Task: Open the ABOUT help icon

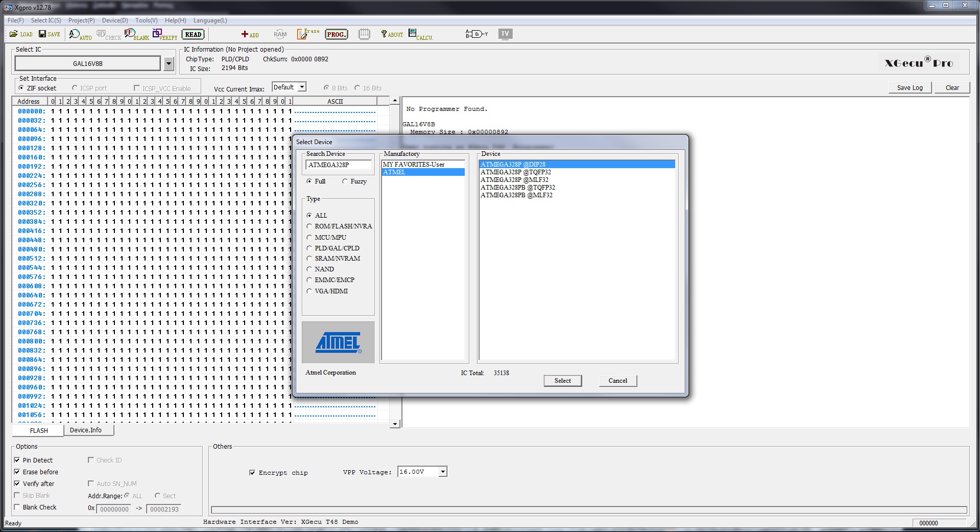Action: pos(392,34)
